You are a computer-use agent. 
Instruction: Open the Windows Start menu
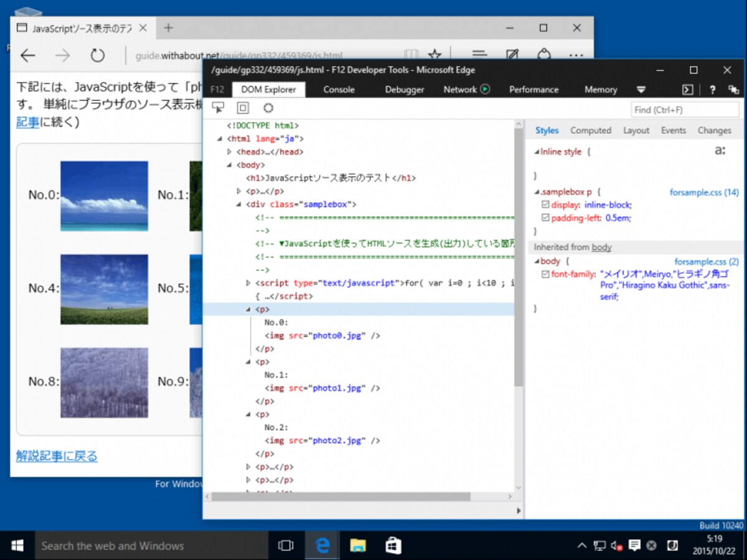pos(17,546)
